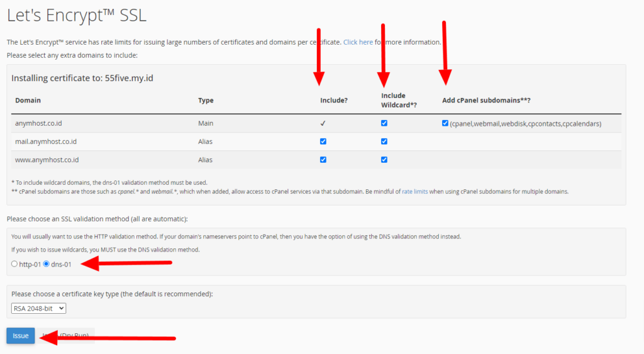Viewport: 644px width, 354px height.
Task: Select the dns-01 validation method
Action: click(46, 264)
